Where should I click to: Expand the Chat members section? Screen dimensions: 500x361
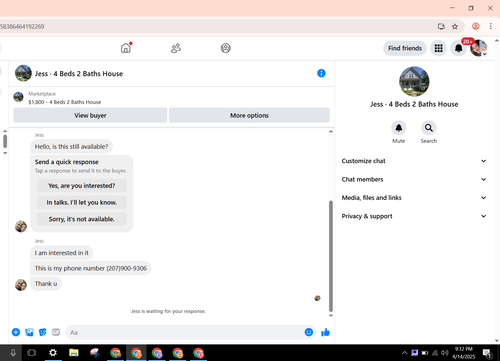[414, 179]
